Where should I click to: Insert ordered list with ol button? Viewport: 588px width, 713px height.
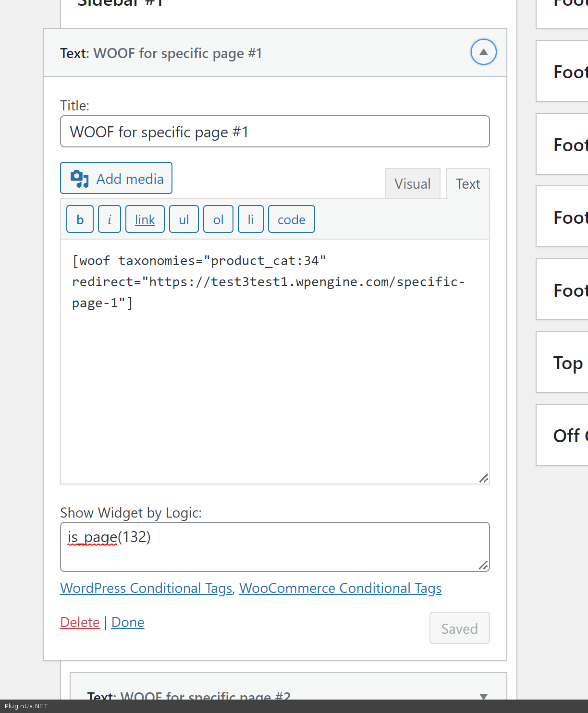(218, 219)
